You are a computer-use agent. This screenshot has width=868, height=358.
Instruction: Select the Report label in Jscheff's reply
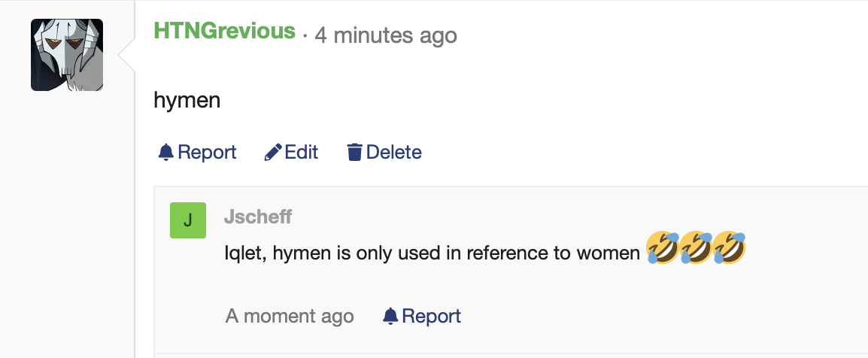[431, 317]
